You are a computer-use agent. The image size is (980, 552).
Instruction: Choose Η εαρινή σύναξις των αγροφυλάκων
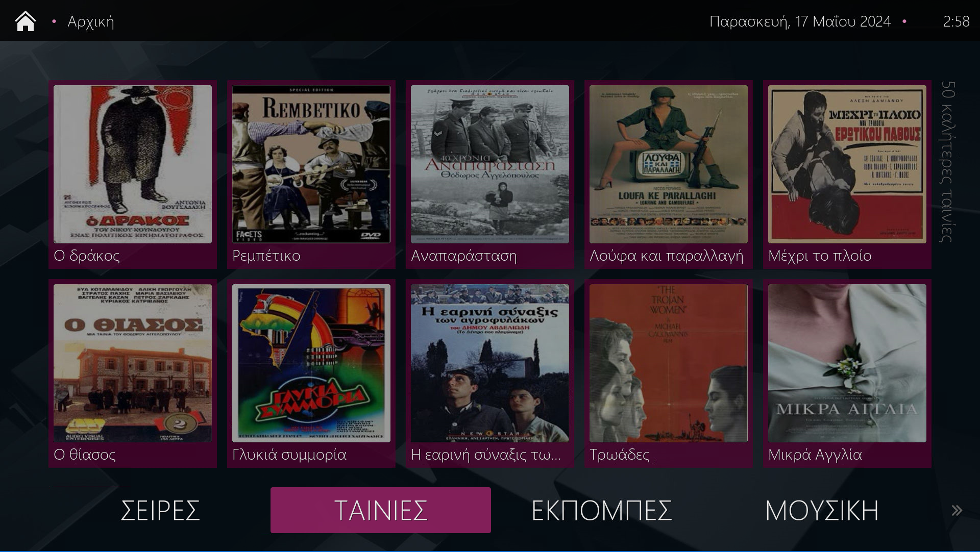coord(490,373)
